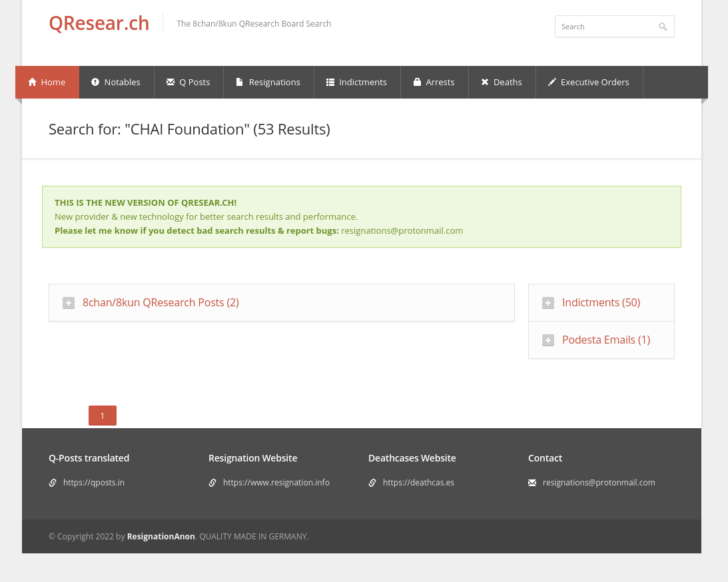Open the Deaths menu item

[x=502, y=82]
